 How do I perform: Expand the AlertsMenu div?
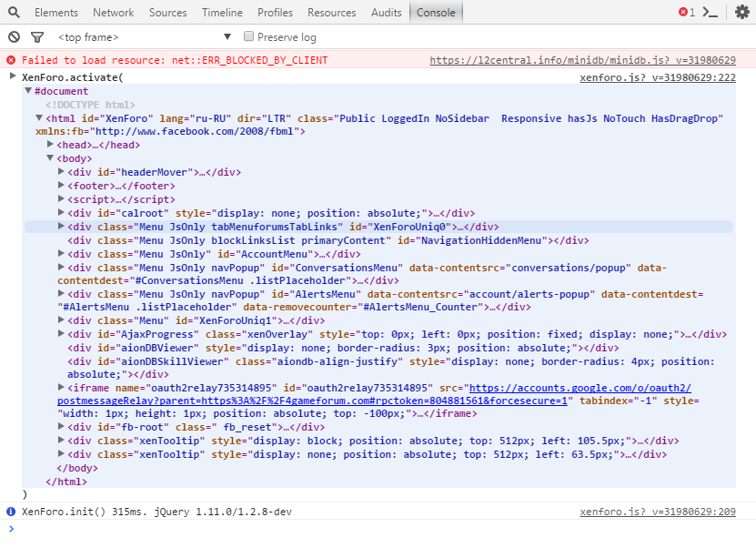pos(61,293)
